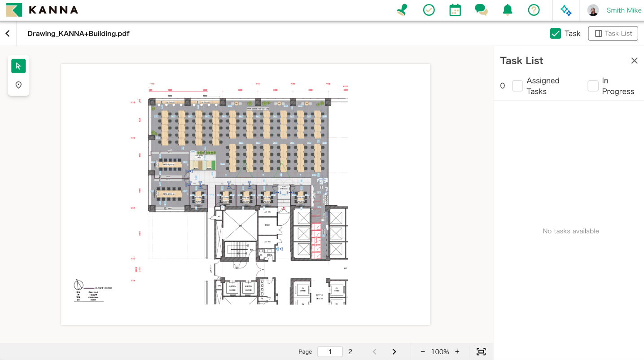Enable the In Progress filter

coord(593,86)
